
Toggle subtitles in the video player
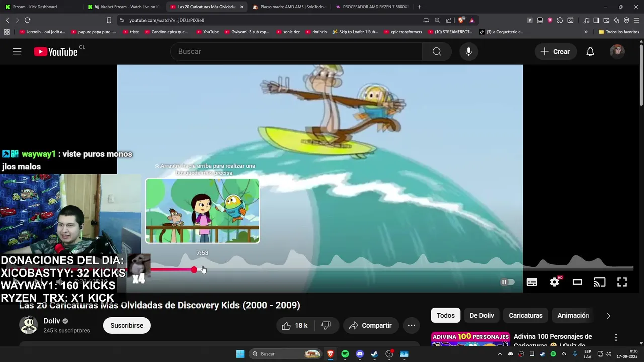[532, 282]
